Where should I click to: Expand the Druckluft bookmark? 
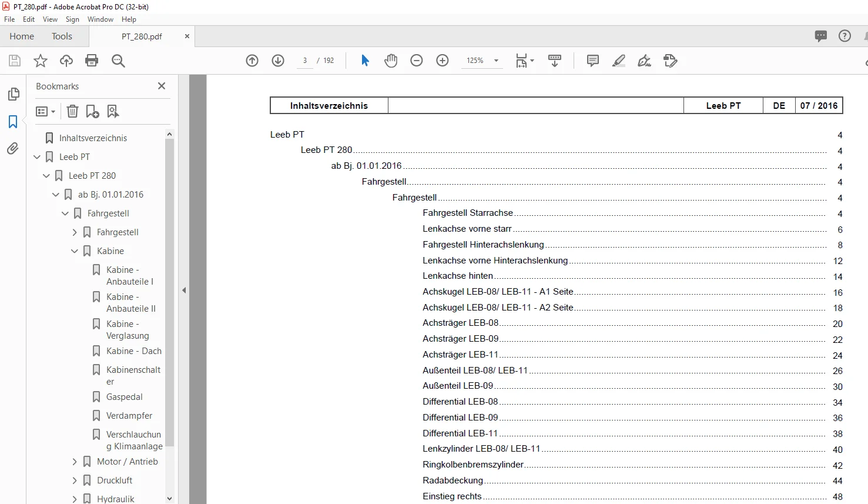[x=75, y=480]
